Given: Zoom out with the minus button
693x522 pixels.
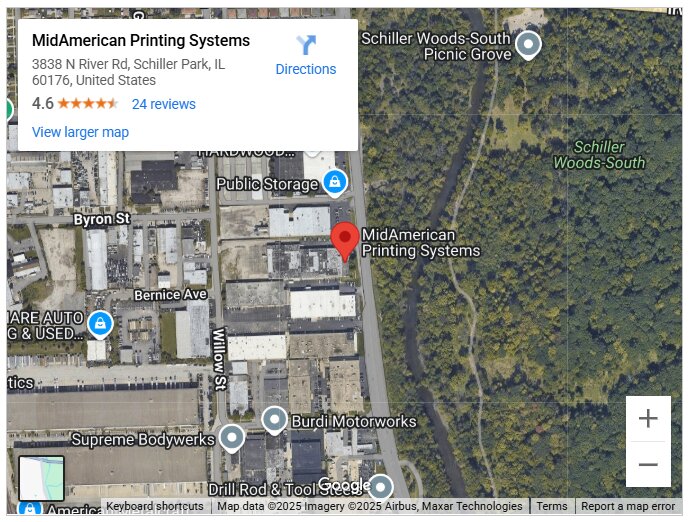Looking at the screenshot, I should (648, 464).
